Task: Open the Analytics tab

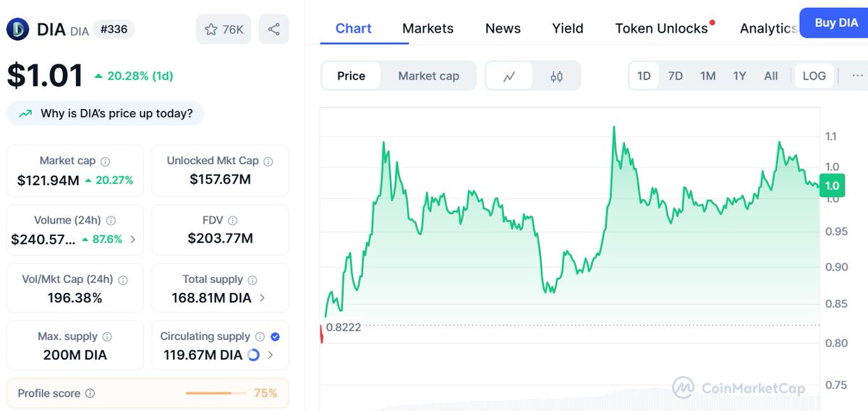Action: click(769, 29)
